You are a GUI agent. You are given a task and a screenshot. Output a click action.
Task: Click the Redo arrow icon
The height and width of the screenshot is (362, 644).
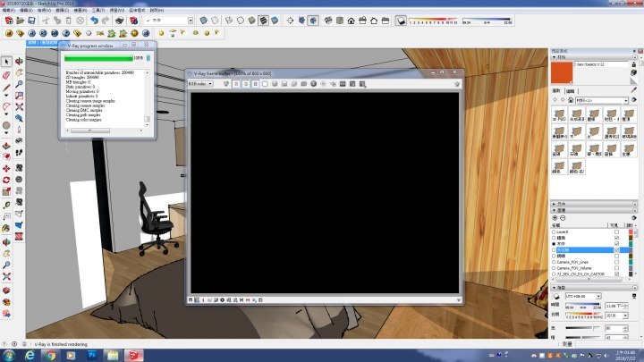(106, 20)
